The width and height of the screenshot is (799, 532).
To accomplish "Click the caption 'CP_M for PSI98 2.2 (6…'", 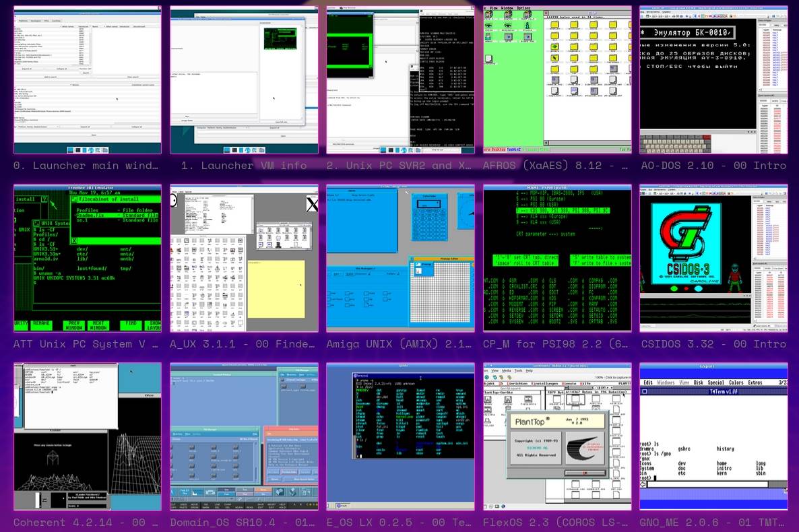I will (555, 344).
